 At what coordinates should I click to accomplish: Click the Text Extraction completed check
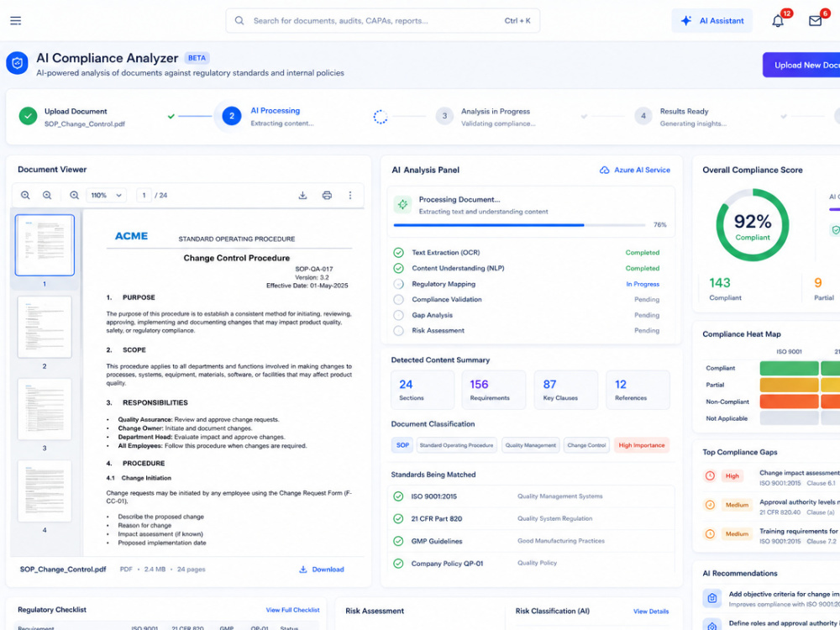pyautogui.click(x=398, y=252)
